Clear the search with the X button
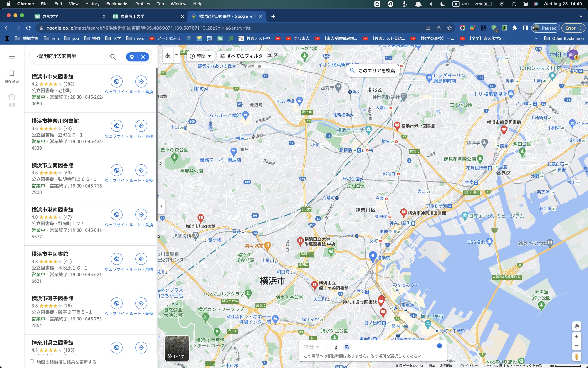The width and height of the screenshot is (588, 368). coord(143,57)
